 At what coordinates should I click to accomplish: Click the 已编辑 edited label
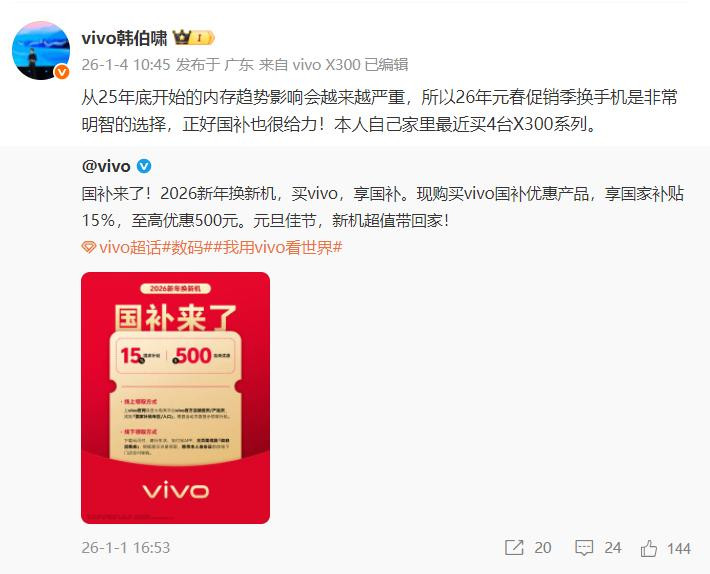coord(386,65)
